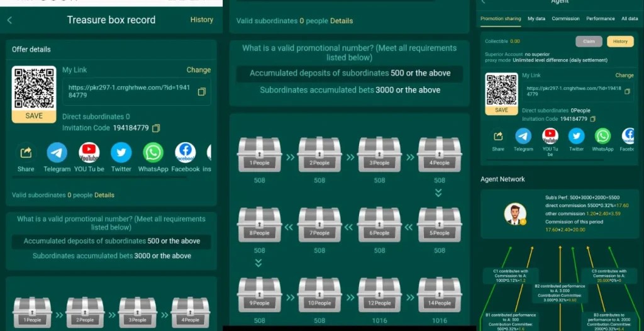The width and height of the screenshot is (644, 331).
Task: Click SAVE under QR code in Agent panel
Action: 501,110
